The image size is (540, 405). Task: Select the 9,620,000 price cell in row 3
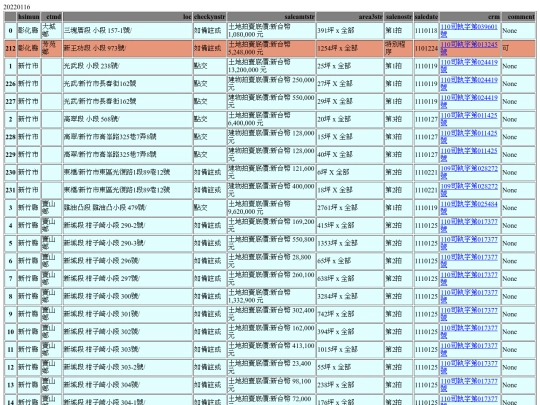coord(271,208)
